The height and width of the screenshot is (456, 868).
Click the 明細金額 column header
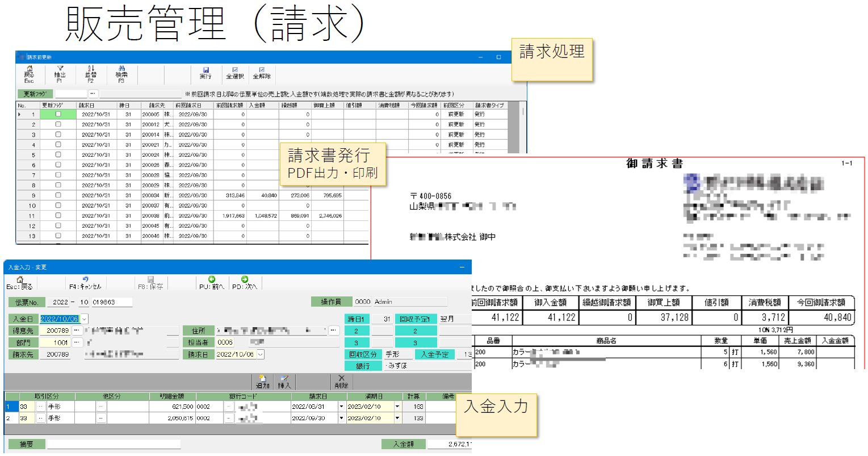click(172, 396)
